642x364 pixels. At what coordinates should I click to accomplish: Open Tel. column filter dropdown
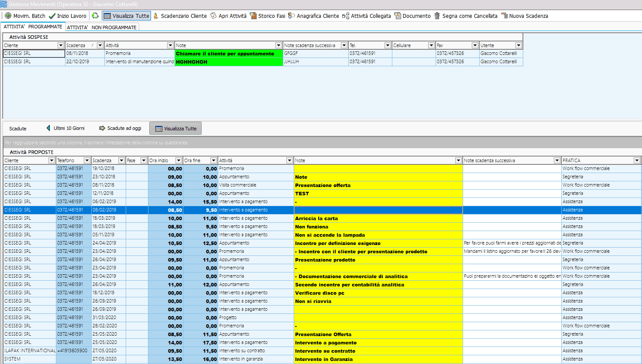click(x=388, y=45)
